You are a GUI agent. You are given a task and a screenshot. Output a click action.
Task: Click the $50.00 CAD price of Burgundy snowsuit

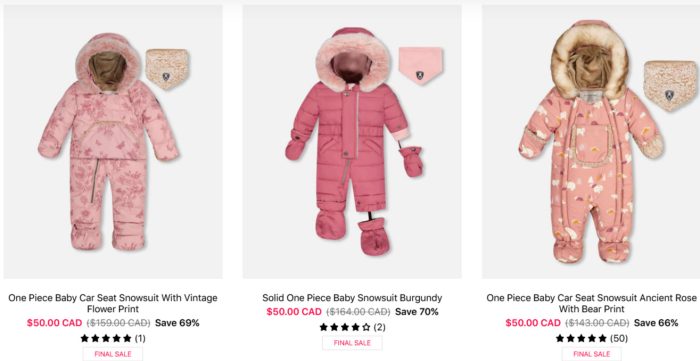click(294, 312)
